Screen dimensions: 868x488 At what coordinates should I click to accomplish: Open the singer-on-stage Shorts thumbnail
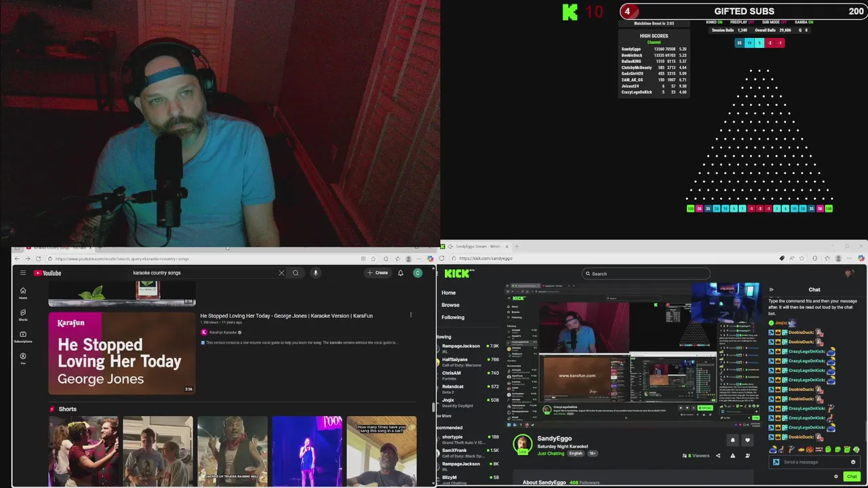307,451
